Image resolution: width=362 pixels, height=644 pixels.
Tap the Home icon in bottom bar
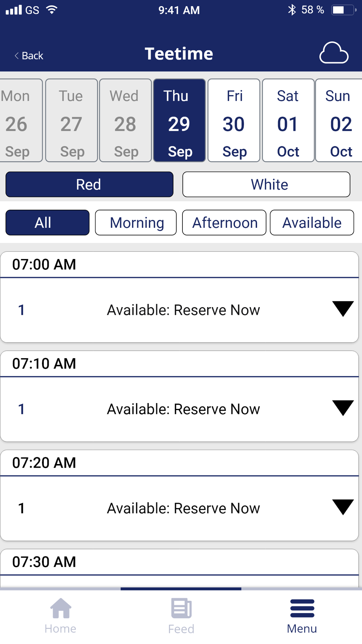(60, 615)
